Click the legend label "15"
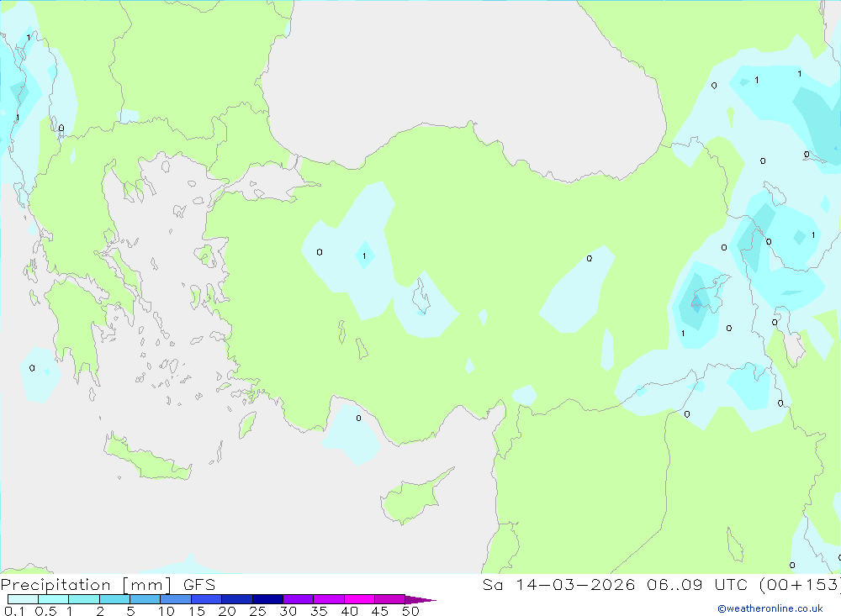Viewport: 841px width, 616px height. point(197,611)
